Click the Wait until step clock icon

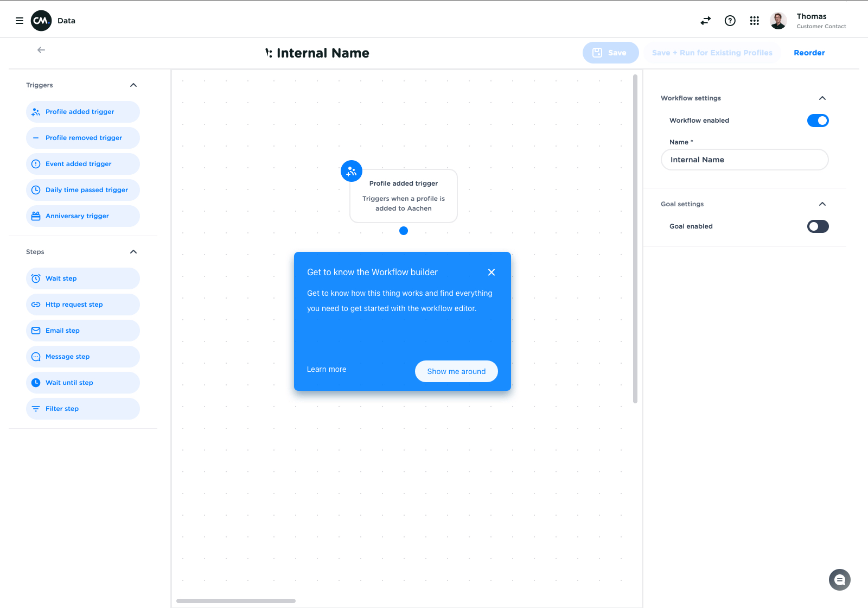click(36, 383)
